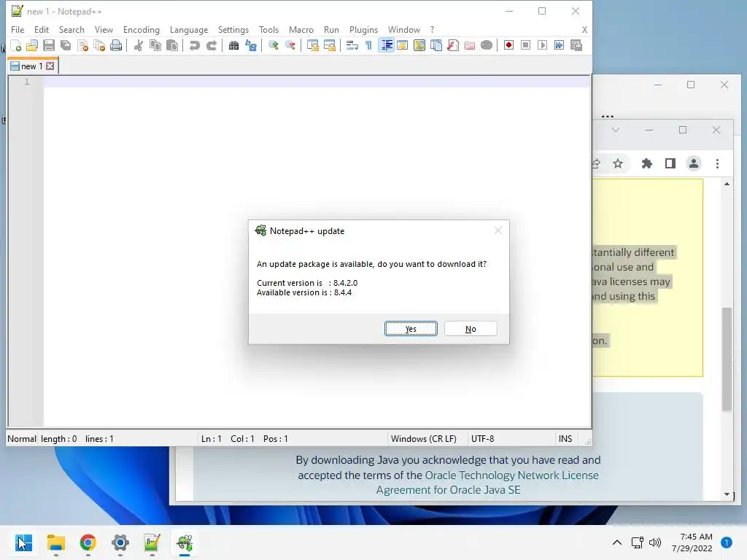
Task: Open the Window menu
Action: [404, 29]
